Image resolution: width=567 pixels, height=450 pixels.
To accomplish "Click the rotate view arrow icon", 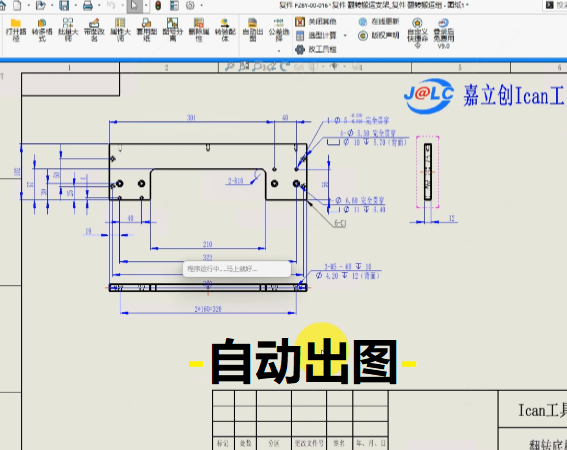I will coord(285,67).
